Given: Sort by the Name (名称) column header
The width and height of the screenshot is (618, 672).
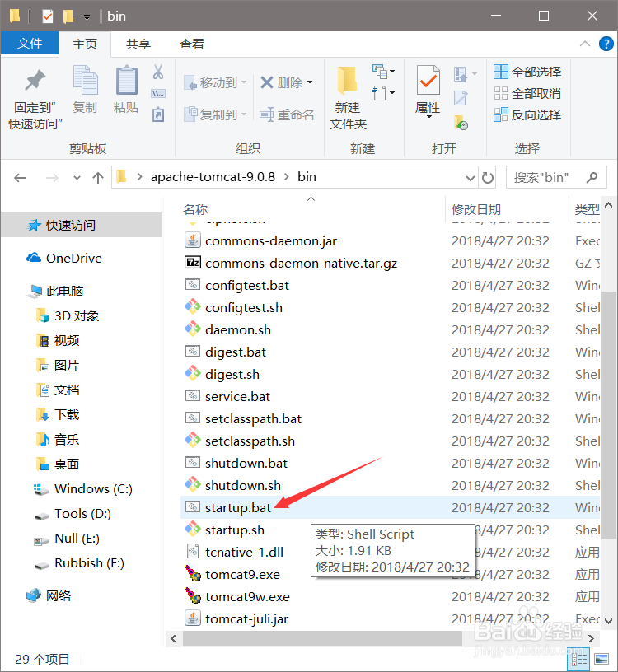Looking at the screenshot, I should [x=195, y=209].
